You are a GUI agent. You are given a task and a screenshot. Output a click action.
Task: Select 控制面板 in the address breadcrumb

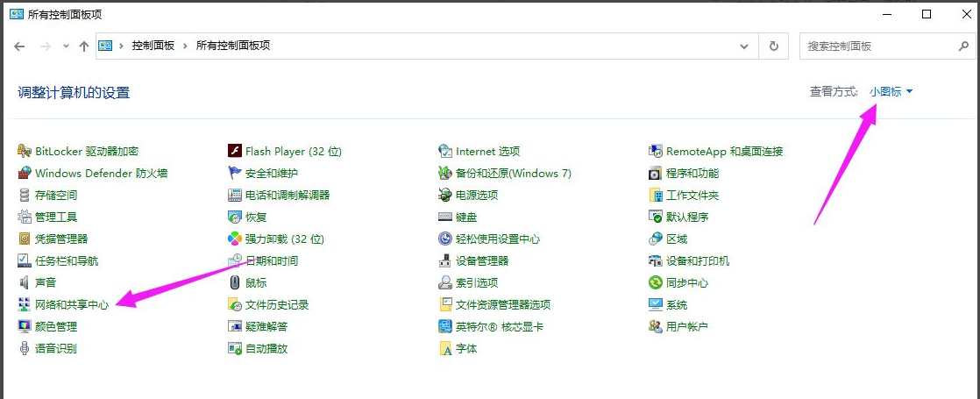click(153, 46)
